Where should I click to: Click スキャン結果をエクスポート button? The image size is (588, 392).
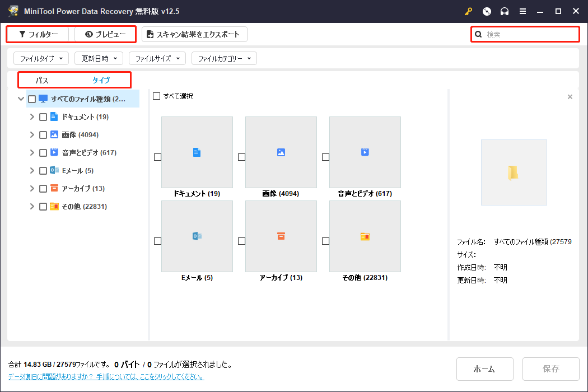[194, 34]
